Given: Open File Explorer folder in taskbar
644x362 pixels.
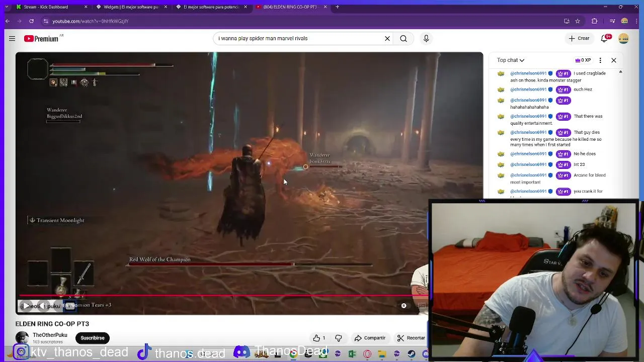Looking at the screenshot, I should click(x=382, y=354).
